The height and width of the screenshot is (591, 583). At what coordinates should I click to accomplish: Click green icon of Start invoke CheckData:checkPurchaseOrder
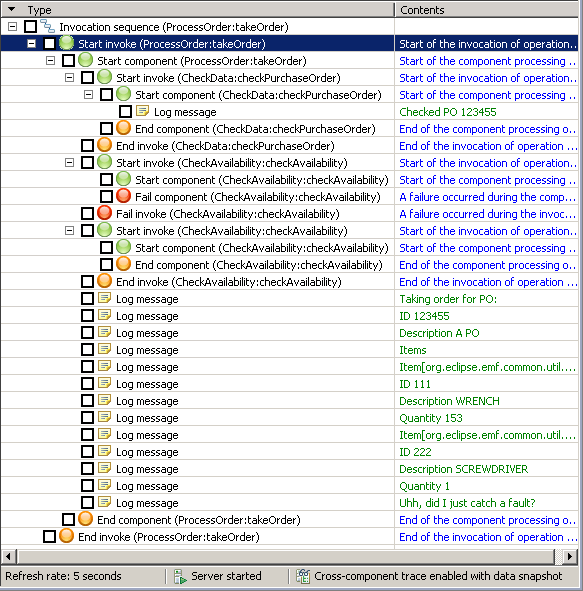click(104, 77)
